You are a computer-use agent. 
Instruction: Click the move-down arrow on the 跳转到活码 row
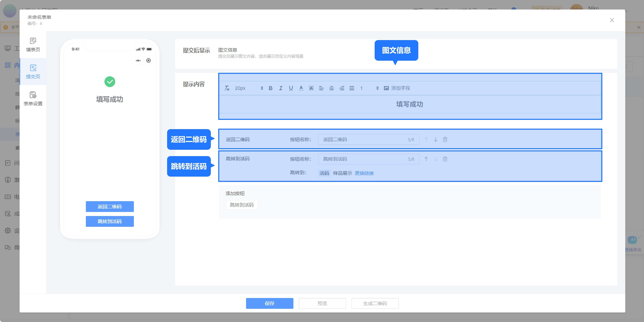coord(436,159)
